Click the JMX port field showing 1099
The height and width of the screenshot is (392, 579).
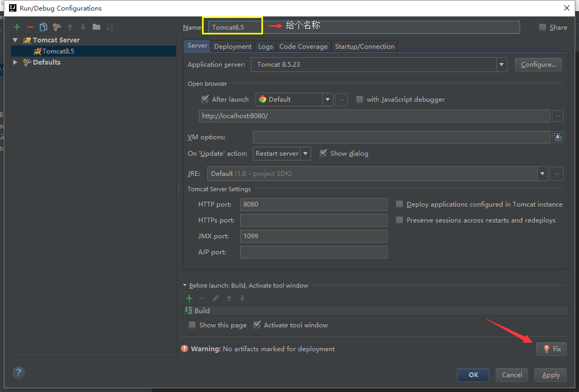click(x=313, y=236)
